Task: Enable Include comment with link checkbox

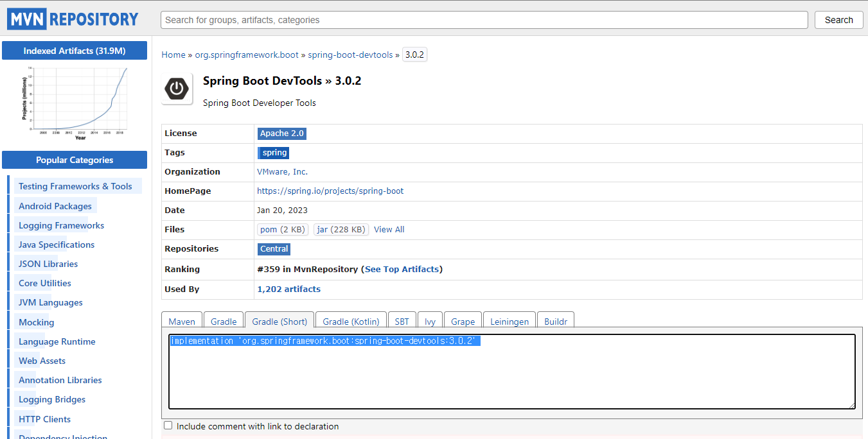Action: coord(168,426)
